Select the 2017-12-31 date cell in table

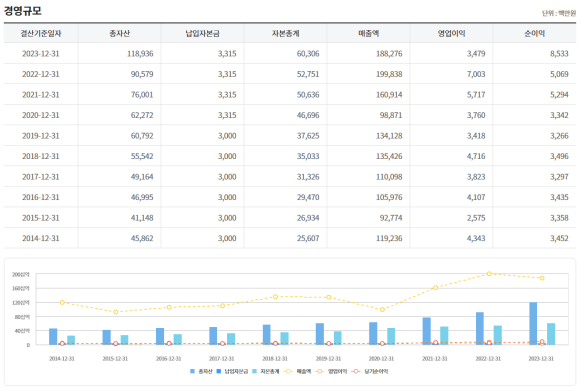pyautogui.click(x=41, y=177)
